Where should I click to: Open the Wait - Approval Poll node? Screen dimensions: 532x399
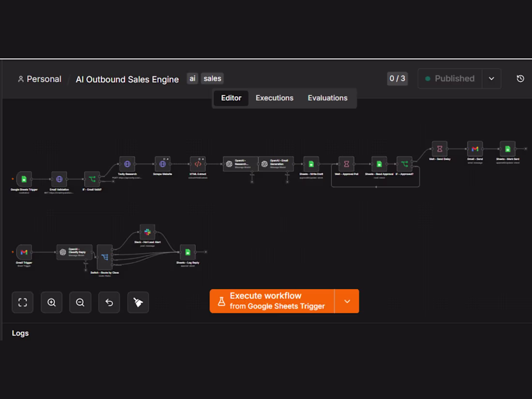(x=346, y=164)
